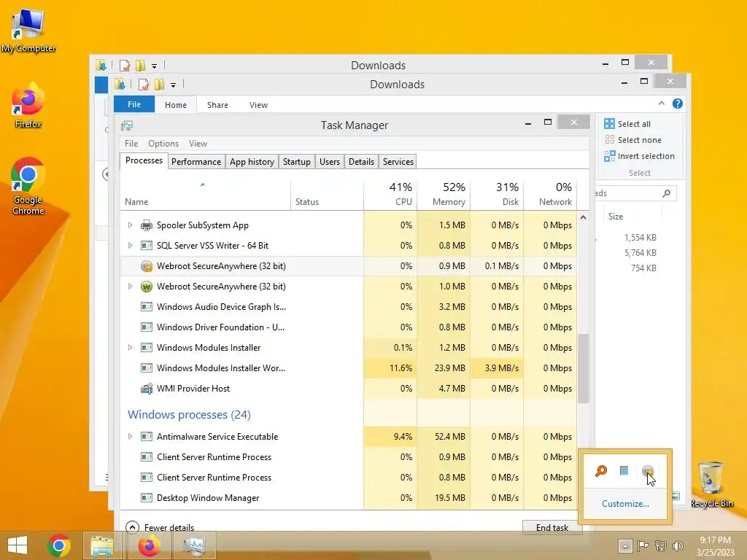Click the green Webroot W icon
The height and width of the screenshot is (560, 747).
point(146,287)
